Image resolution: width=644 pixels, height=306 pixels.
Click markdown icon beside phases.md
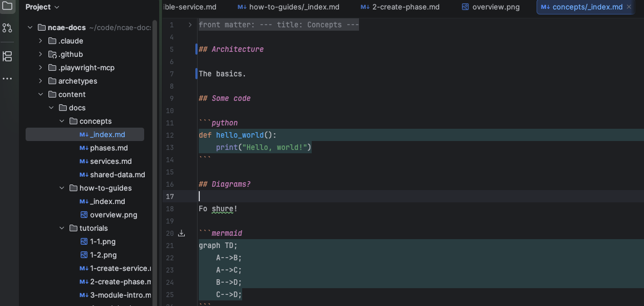coord(84,148)
